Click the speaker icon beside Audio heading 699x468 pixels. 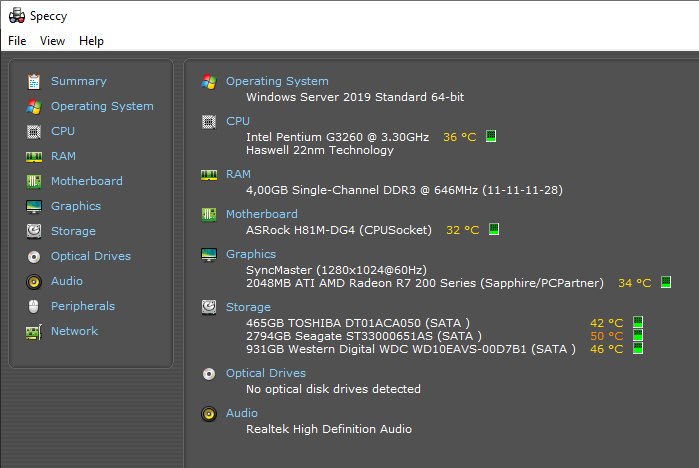(x=209, y=414)
